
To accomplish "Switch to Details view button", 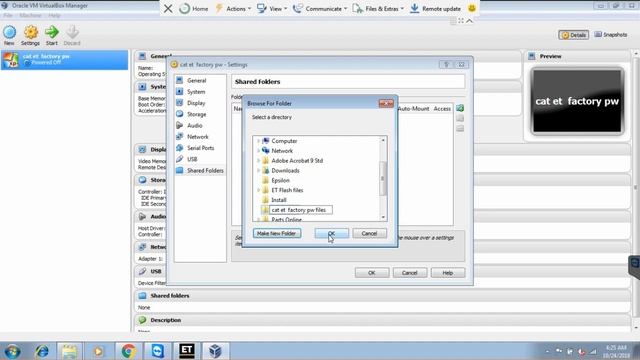I will click(573, 35).
